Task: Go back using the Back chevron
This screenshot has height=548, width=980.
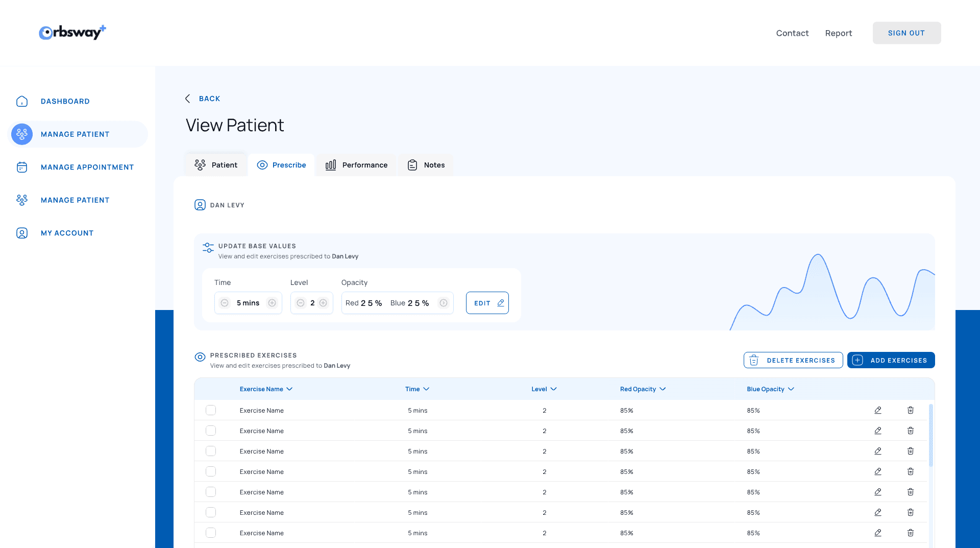Action: coord(188,99)
